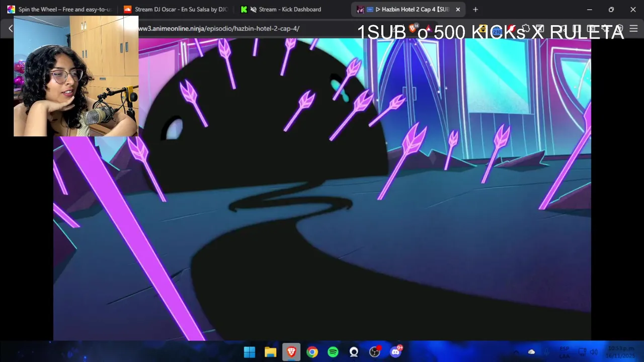Viewport: 644px width, 362px height.
Task: Open network settings from the tray icon
Action: point(582,352)
